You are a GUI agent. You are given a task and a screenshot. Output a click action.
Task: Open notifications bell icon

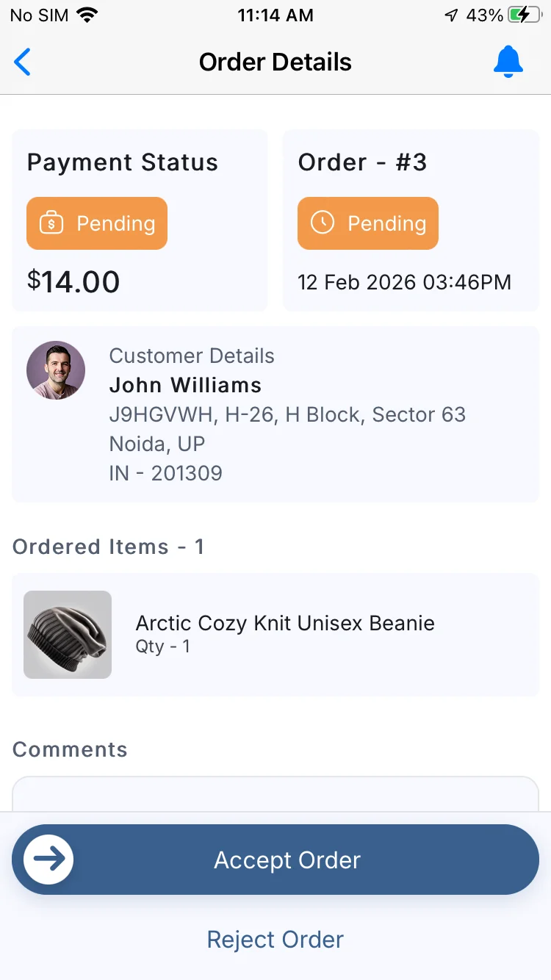508,62
